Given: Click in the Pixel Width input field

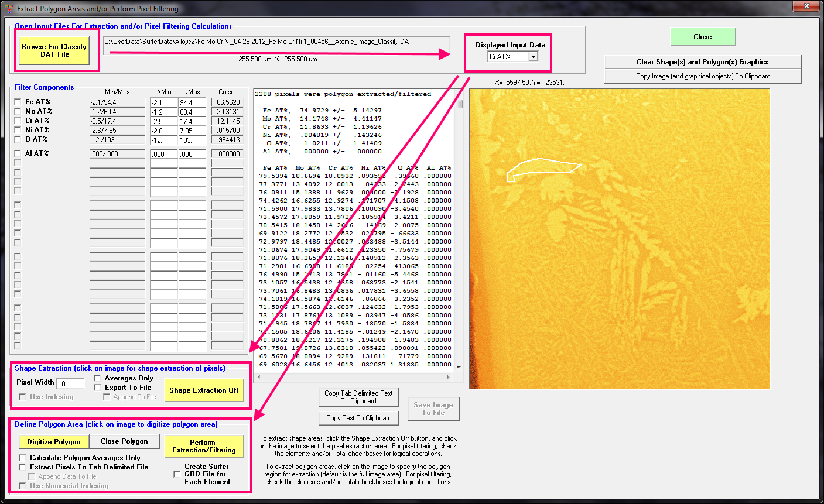Looking at the screenshot, I should click(70, 384).
